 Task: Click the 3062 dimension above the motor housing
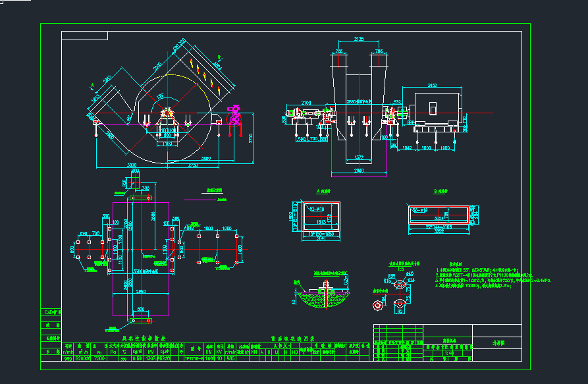[x=432, y=85]
